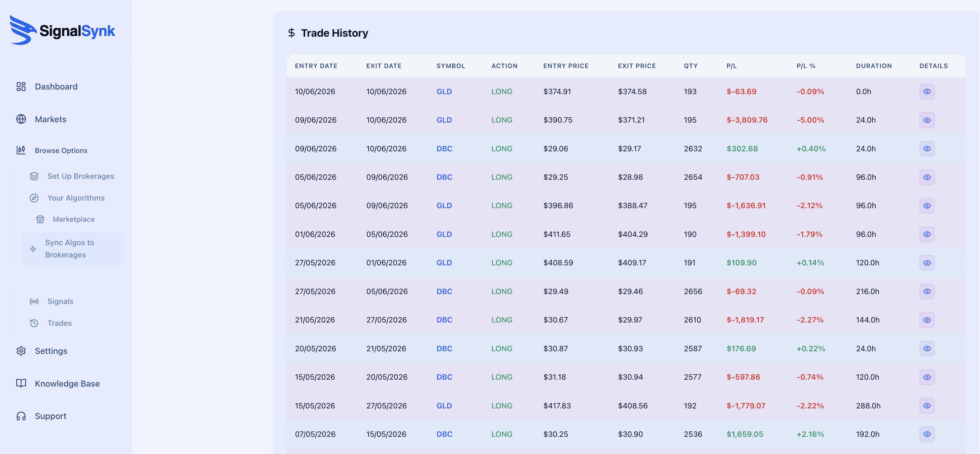980x454 pixels.
Task: View details of DBC trade with $302.68 profit
Action: pyautogui.click(x=927, y=148)
